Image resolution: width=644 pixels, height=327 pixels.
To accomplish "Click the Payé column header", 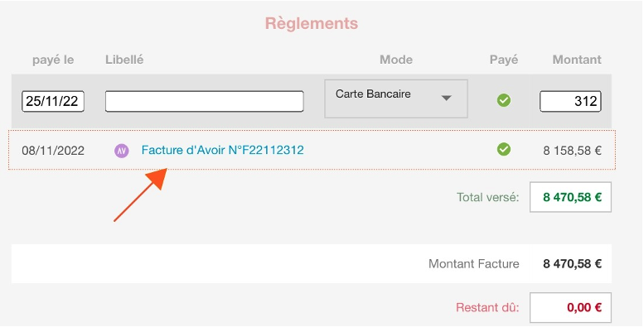I will pyautogui.click(x=504, y=60).
